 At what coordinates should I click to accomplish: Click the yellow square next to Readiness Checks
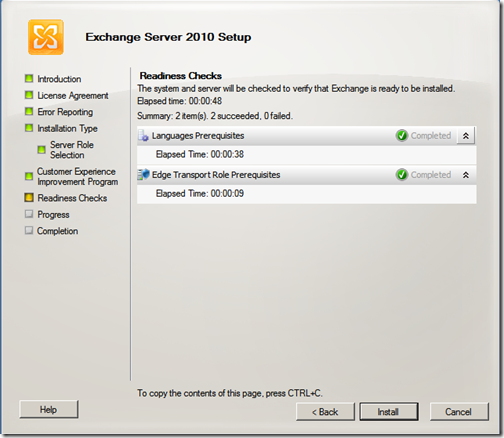(29, 198)
